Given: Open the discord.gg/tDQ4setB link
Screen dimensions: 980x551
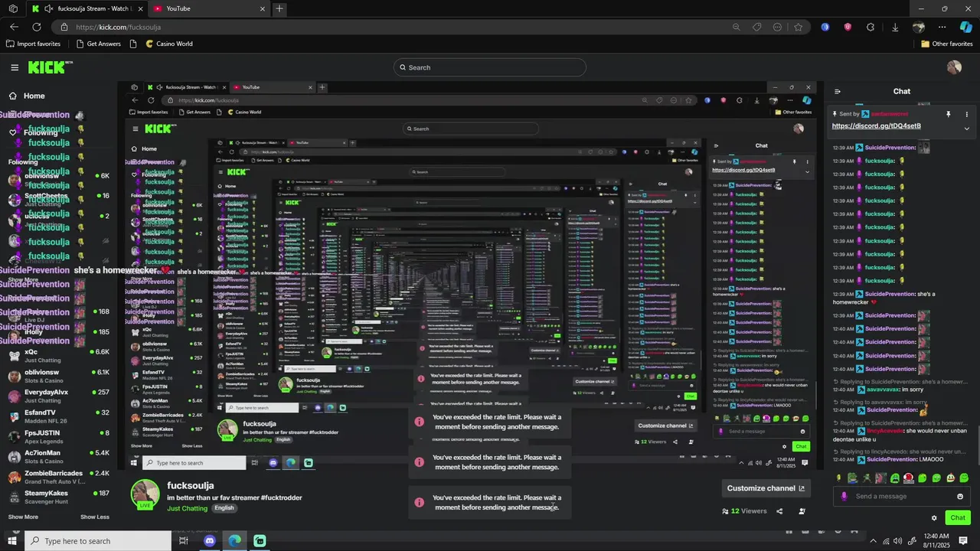Looking at the screenshot, I should (876, 126).
